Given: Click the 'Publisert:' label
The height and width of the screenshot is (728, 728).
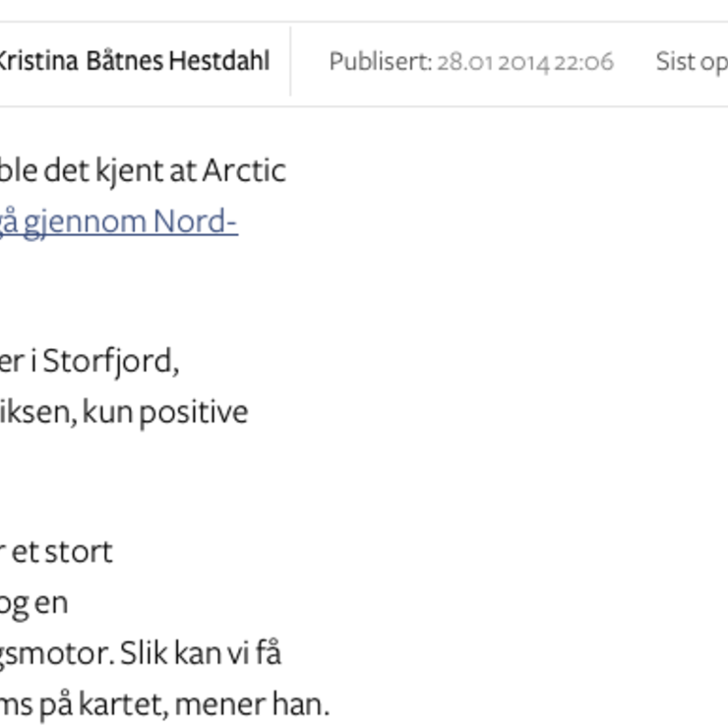Looking at the screenshot, I should 381,62.
